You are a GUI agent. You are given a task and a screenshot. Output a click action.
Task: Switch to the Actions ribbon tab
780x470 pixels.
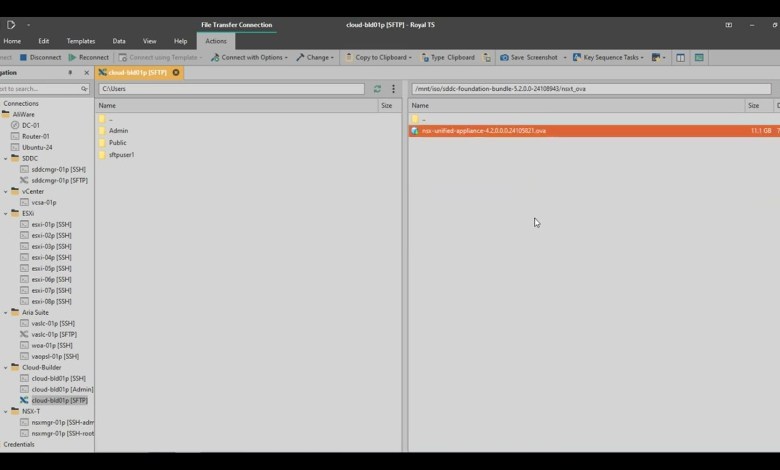point(216,41)
